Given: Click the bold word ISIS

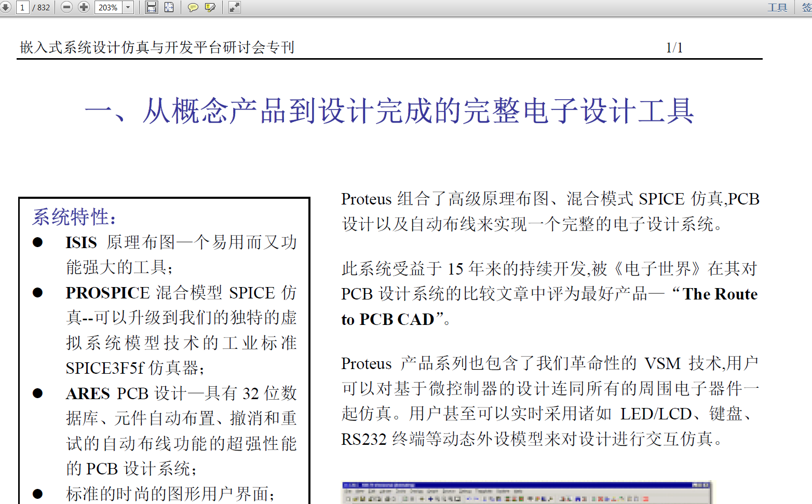Looking at the screenshot, I should point(81,242).
